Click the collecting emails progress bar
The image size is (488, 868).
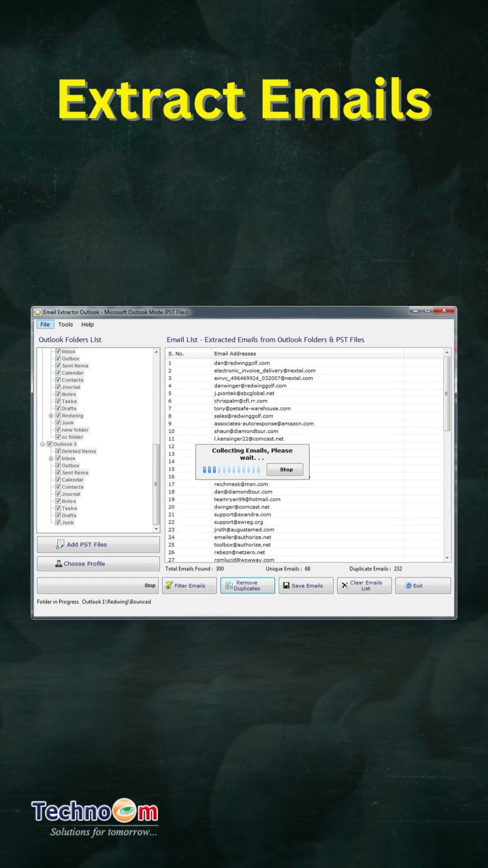coord(231,470)
